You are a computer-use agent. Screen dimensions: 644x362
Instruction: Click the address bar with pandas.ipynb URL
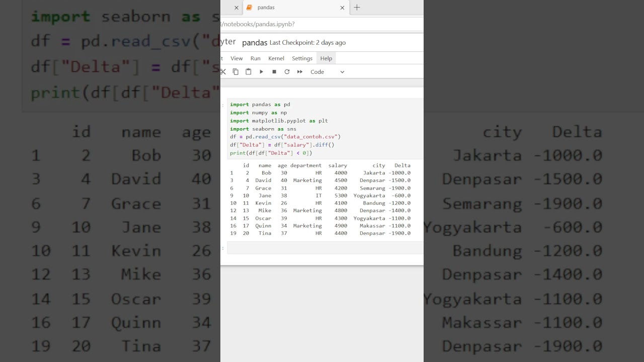[322, 24]
